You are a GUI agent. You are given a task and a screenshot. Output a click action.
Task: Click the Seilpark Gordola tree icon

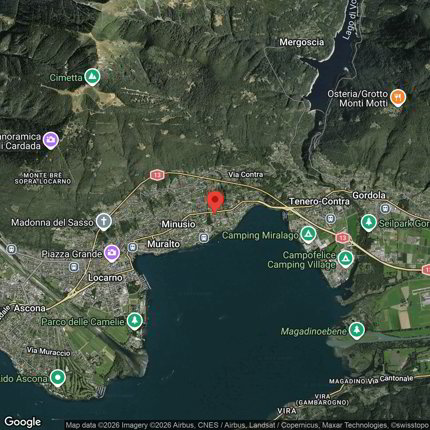click(368, 223)
